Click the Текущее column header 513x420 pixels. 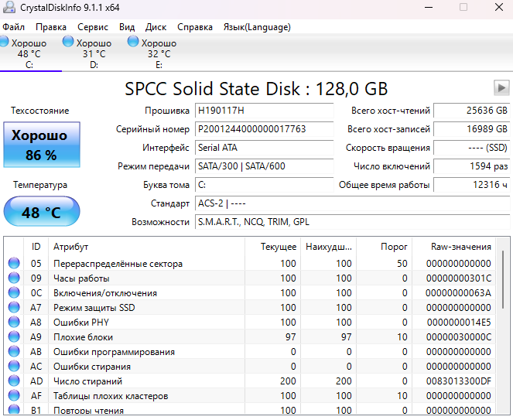[x=273, y=246]
